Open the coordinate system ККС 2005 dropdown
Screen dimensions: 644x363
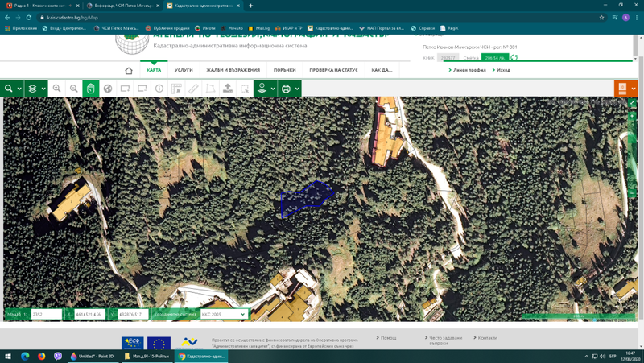click(x=224, y=314)
